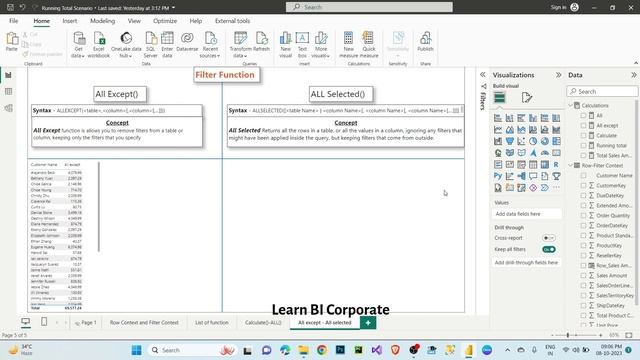Choose the Area chart visual
Image resolution: width=640 pixels, height=360 pixels.
click(510, 130)
